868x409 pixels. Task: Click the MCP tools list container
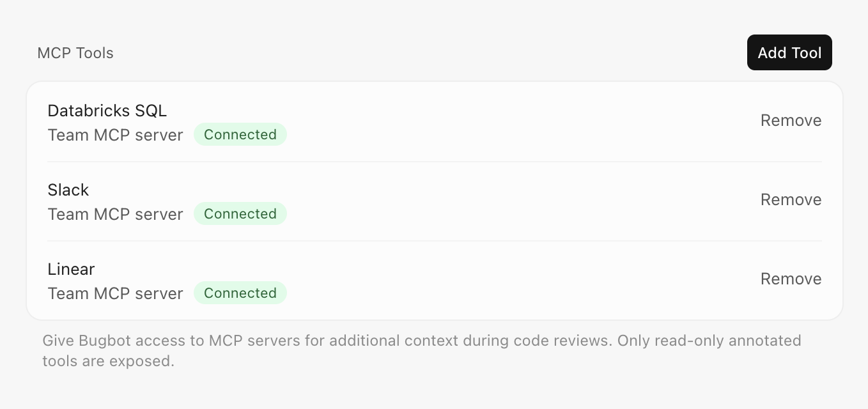434,199
